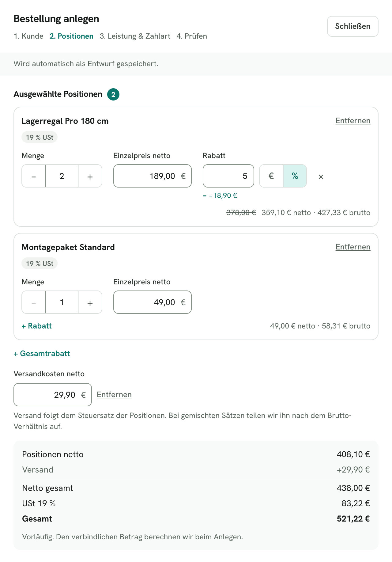
Task: Click the discount amount = −18,90 €
Action: pos(220,196)
